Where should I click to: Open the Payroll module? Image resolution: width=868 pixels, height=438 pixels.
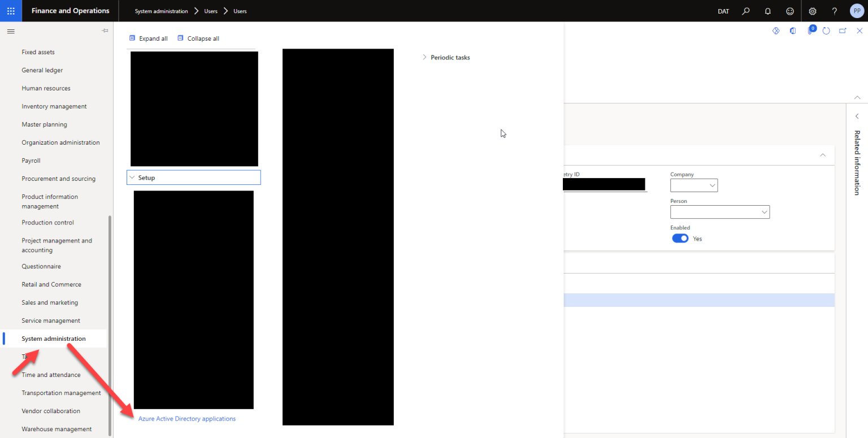31,161
